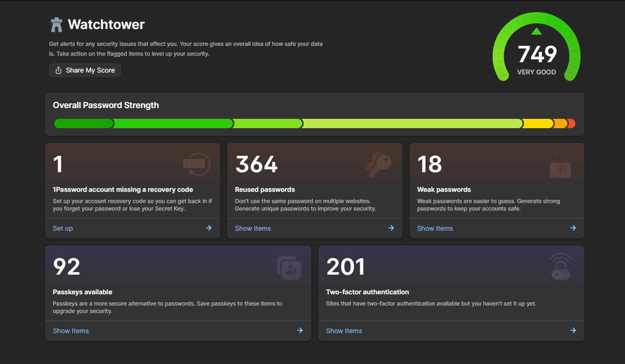Click the arrow beside Set up

click(209, 228)
